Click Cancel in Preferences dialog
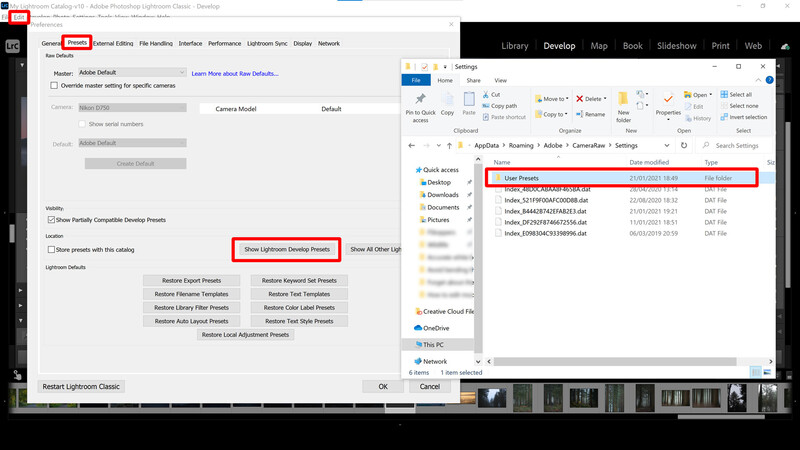Viewport: 800px width, 450px height. [430, 387]
